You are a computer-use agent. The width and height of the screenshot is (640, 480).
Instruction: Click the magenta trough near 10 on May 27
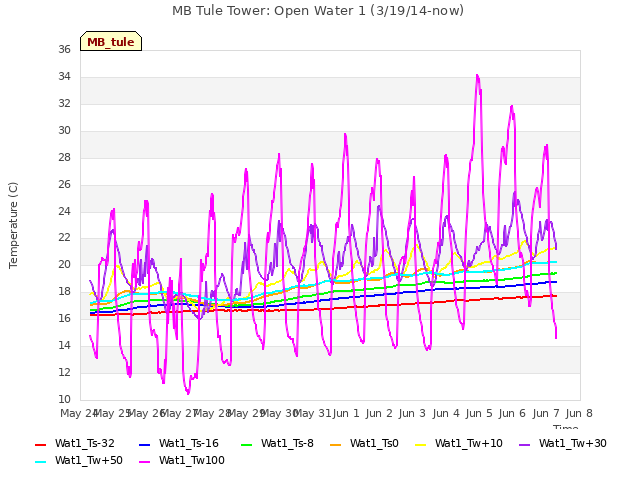coord(188,393)
